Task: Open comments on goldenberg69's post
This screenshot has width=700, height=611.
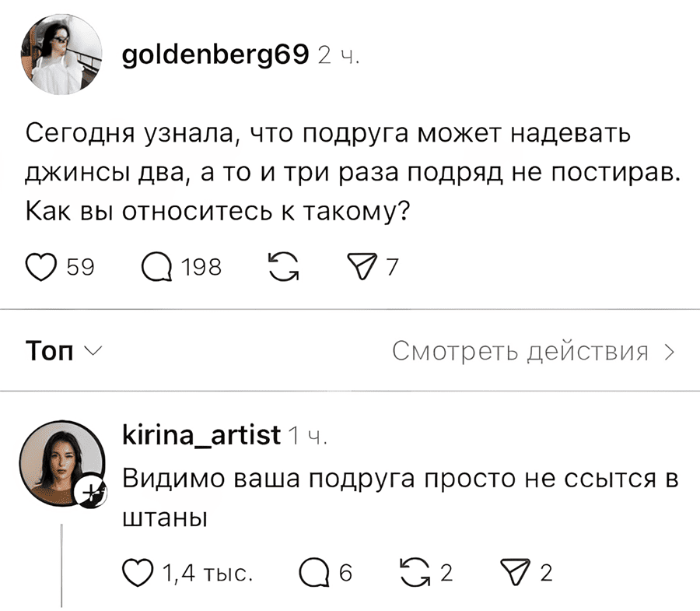Action: (x=159, y=266)
